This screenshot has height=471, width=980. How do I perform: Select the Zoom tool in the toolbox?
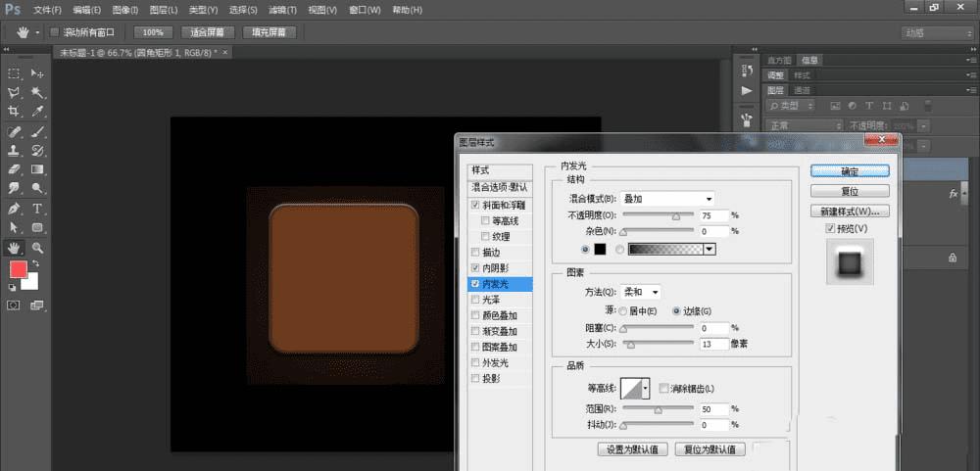[x=37, y=248]
